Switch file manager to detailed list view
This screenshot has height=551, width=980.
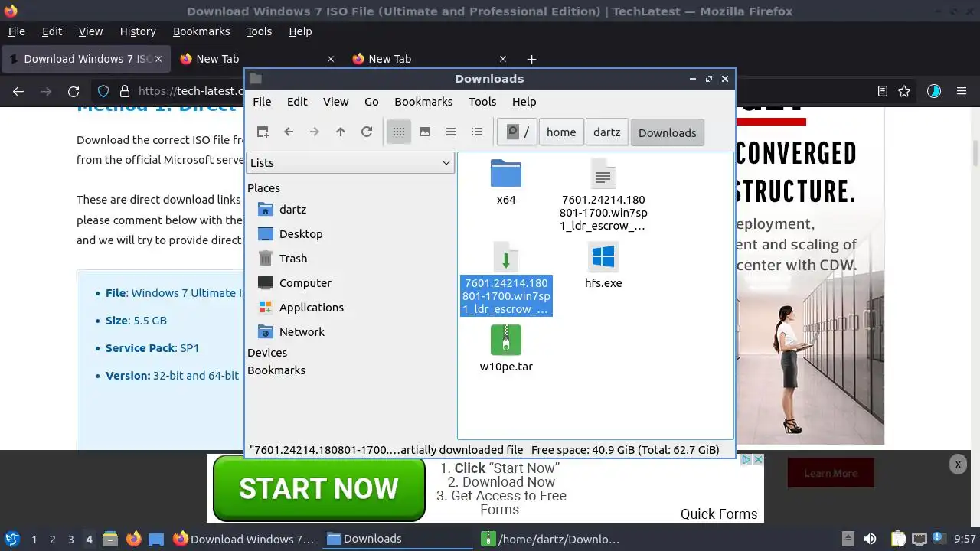click(477, 132)
